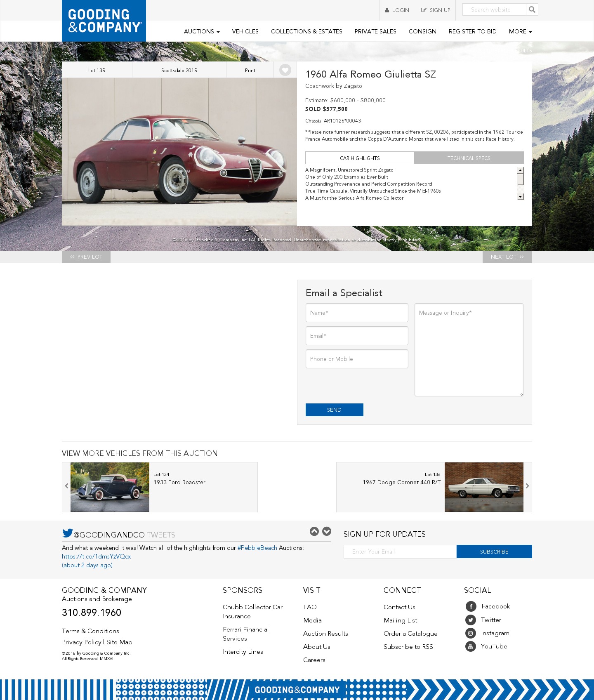Click the Alfa Romeo car photo
Screen dimensions: 594x700
pos(179,152)
